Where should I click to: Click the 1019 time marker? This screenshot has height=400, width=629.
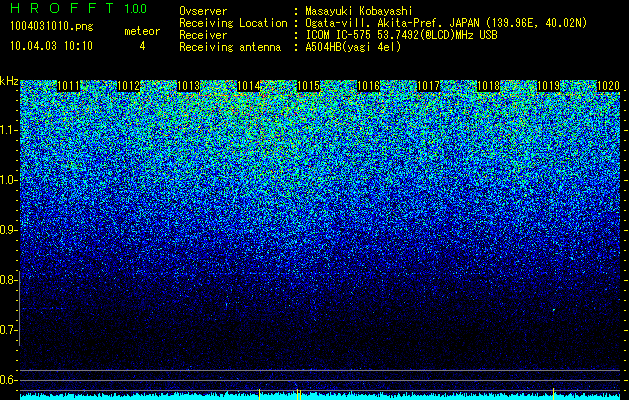[x=548, y=86]
